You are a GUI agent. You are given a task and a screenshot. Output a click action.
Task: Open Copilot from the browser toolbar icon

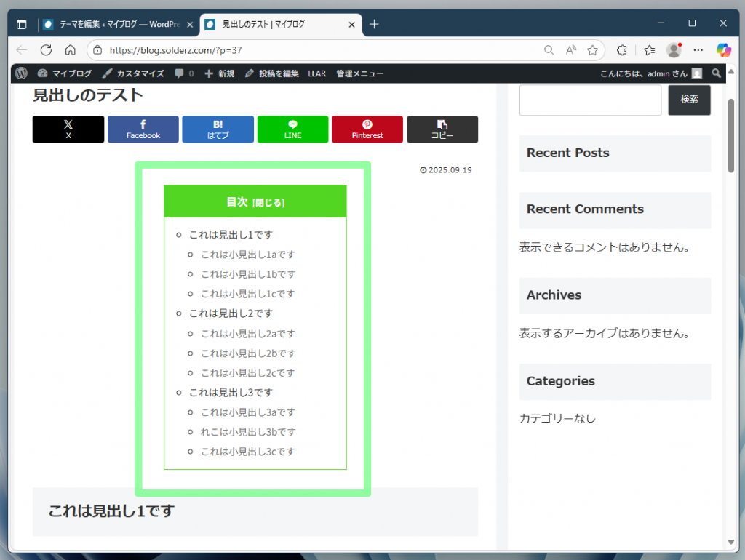pos(725,49)
